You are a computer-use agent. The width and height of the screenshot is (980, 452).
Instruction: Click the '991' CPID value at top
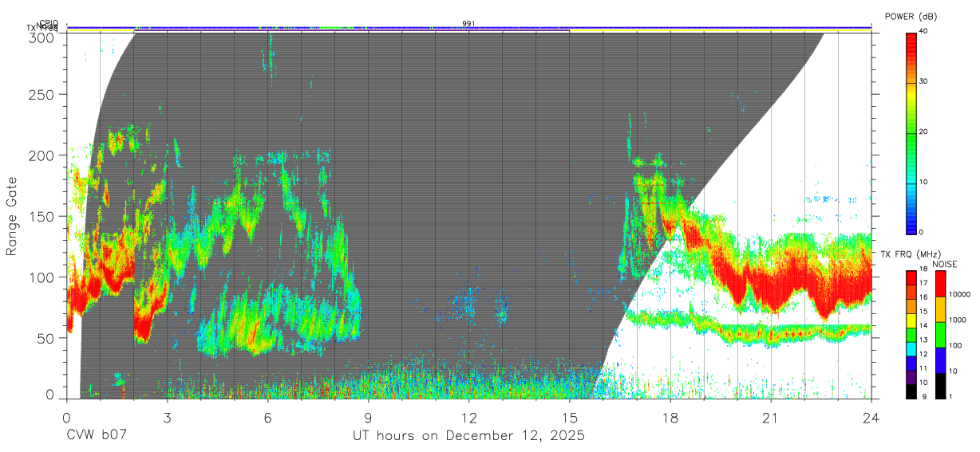[x=469, y=24]
